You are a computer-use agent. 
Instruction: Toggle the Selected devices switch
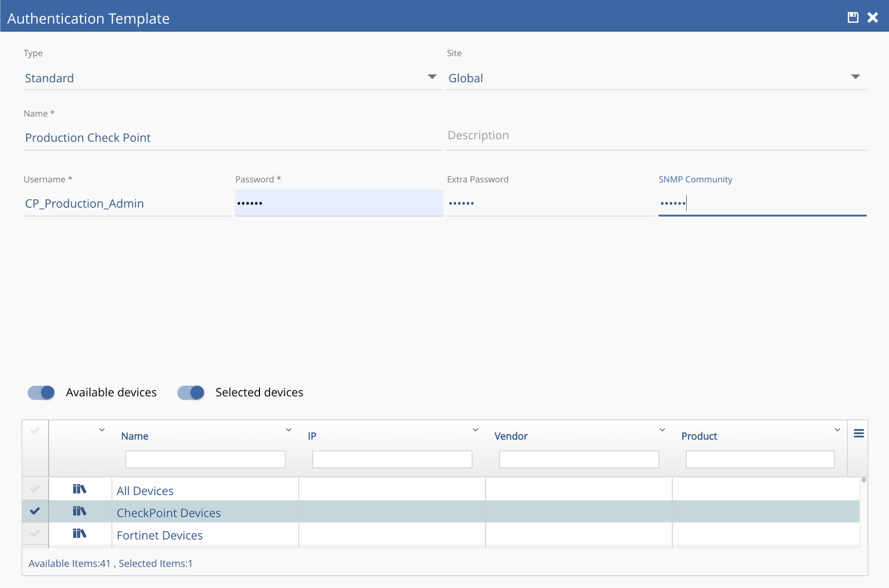tap(191, 392)
